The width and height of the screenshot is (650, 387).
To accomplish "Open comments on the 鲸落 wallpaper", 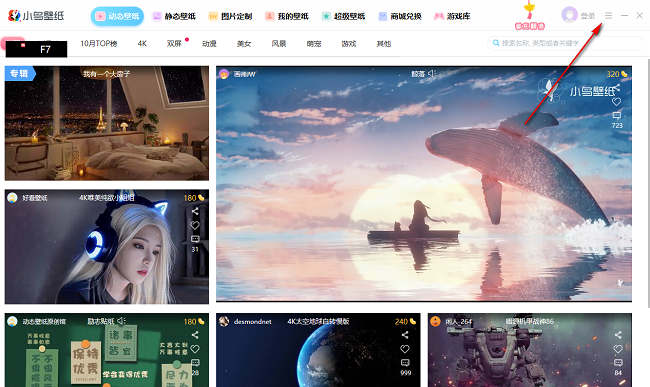I will pyautogui.click(x=616, y=115).
